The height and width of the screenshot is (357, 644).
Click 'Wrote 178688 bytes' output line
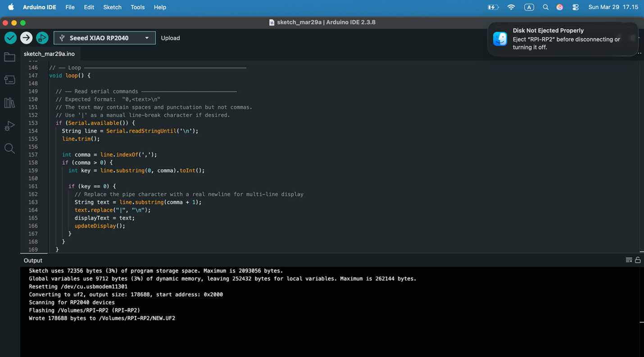(102, 318)
